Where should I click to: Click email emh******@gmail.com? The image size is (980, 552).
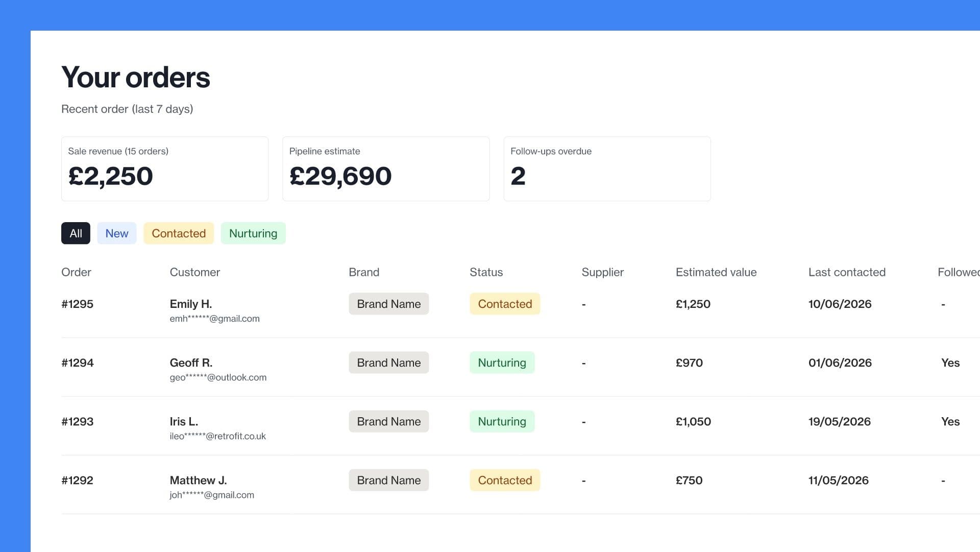point(214,319)
